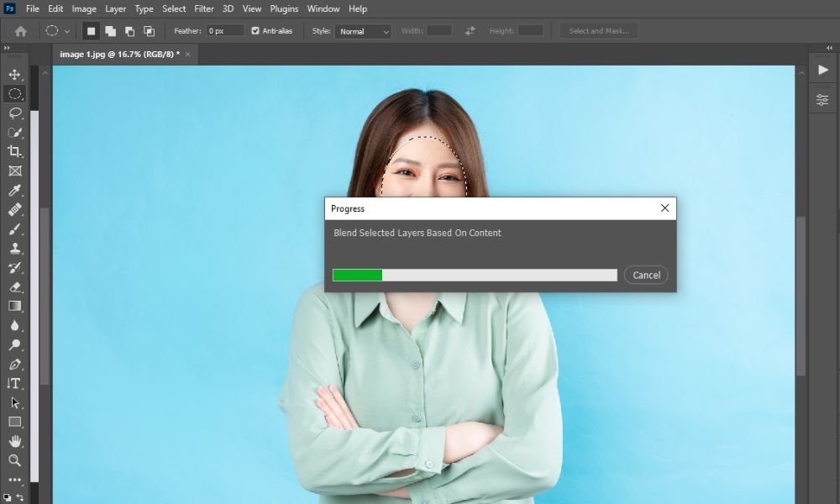Select the Brush tool

pos(14,229)
